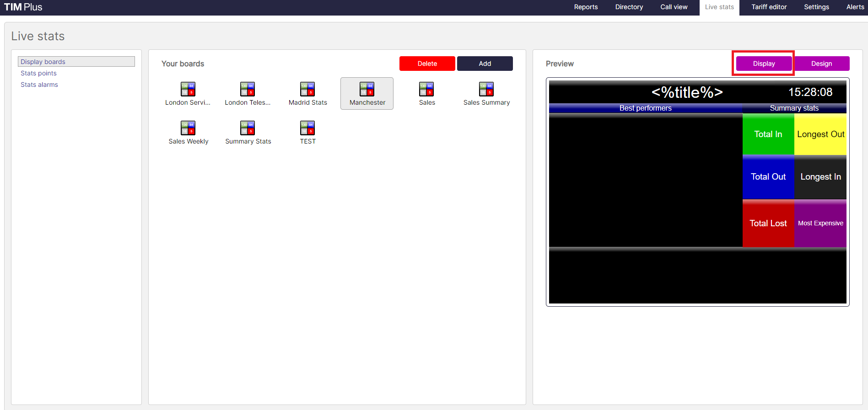Click the dark Longest In tile

pos(820,177)
